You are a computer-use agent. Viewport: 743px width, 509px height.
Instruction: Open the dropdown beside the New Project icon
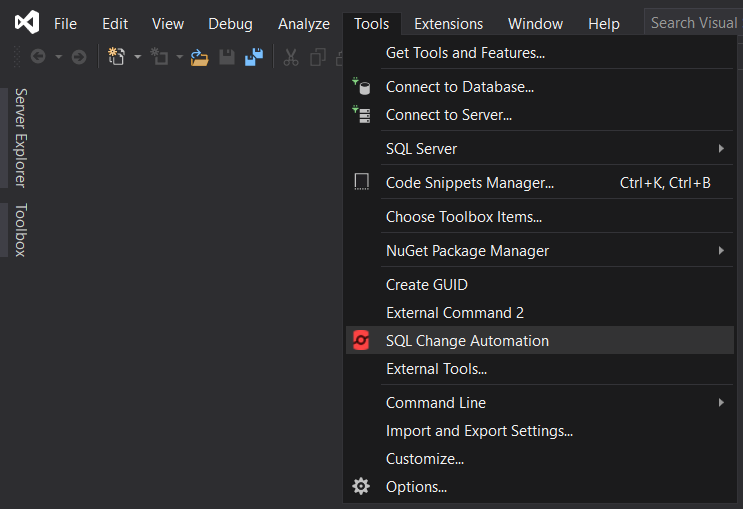pyautogui.click(x=137, y=57)
